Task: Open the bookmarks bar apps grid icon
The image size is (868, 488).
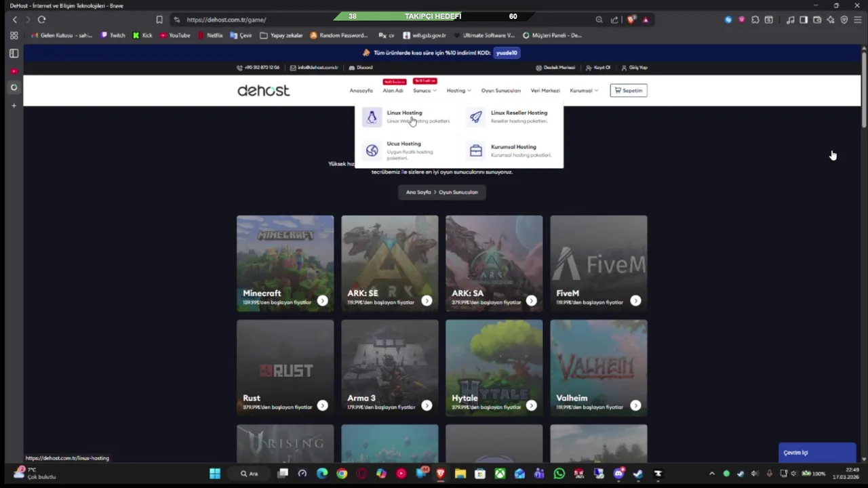Action: pyautogui.click(x=14, y=35)
